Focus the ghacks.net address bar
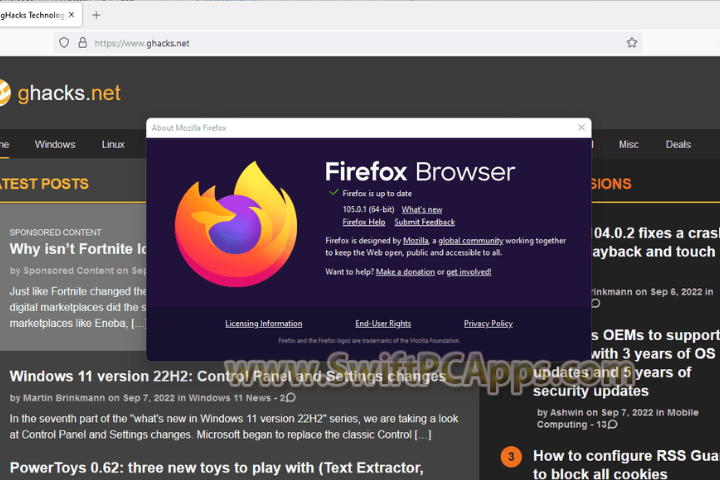720x480 pixels. coord(348,43)
